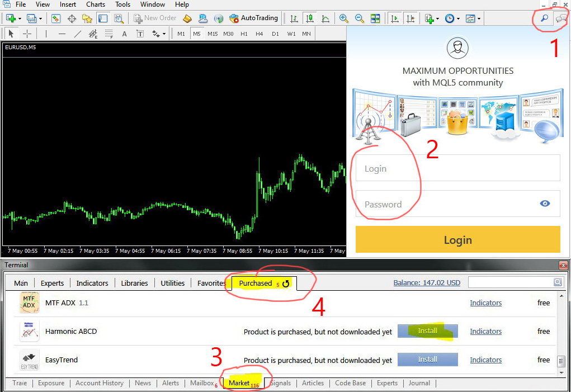Focus the Login input field
The height and width of the screenshot is (392, 571).
457,168
